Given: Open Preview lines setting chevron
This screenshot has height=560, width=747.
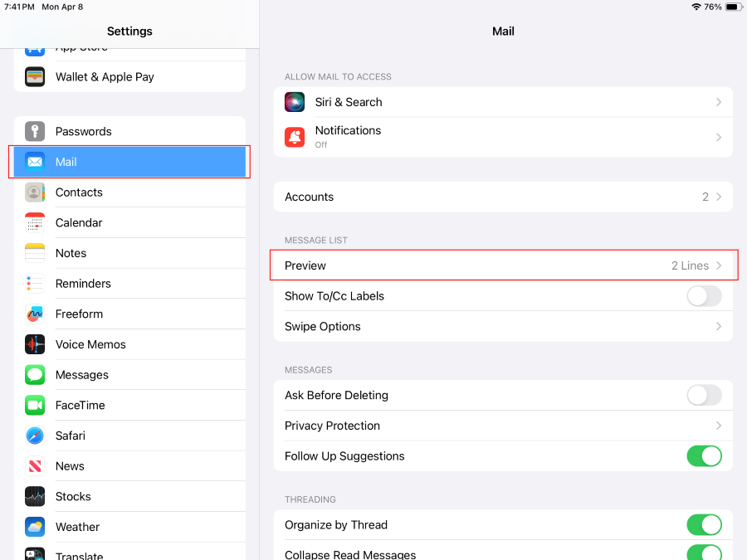Looking at the screenshot, I should 719,265.
